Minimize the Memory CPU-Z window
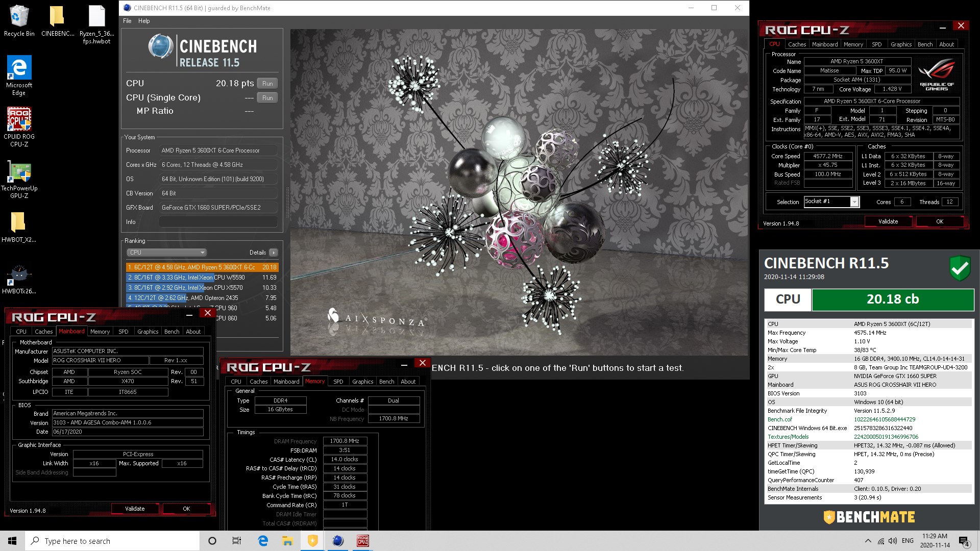980x551 pixels. pyautogui.click(x=404, y=364)
